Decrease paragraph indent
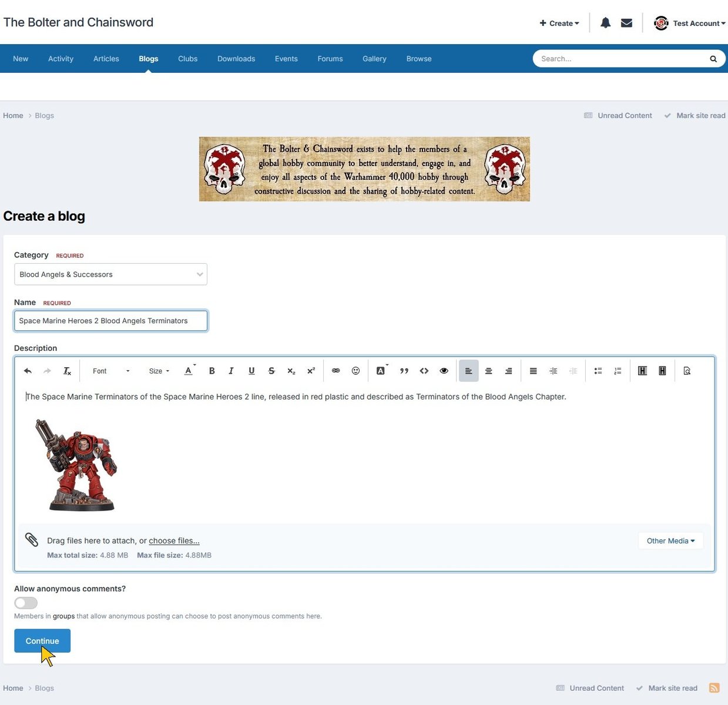This screenshot has width=728, height=705. tap(573, 371)
